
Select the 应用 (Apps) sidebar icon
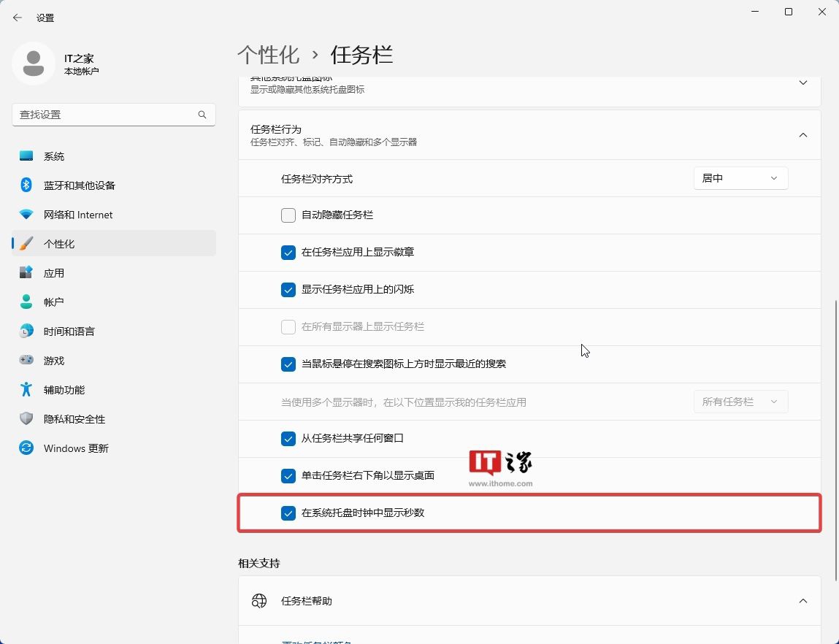[x=53, y=272]
